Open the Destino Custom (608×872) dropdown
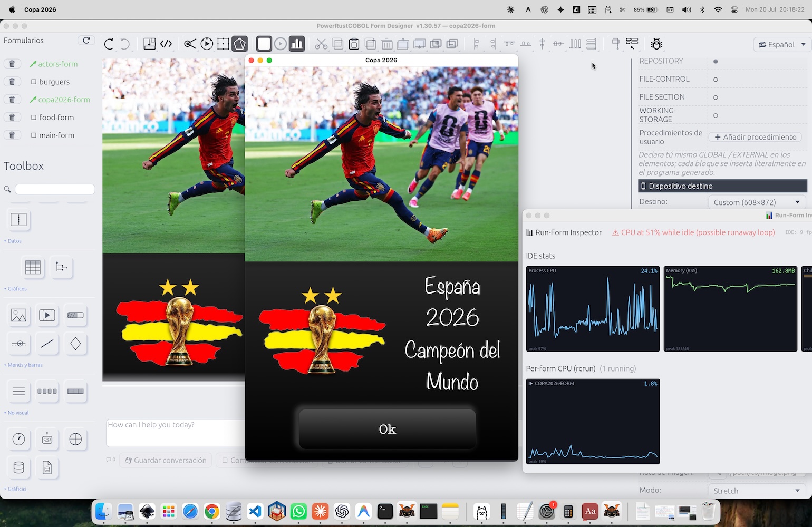Image resolution: width=812 pixels, height=527 pixels. 757,202
